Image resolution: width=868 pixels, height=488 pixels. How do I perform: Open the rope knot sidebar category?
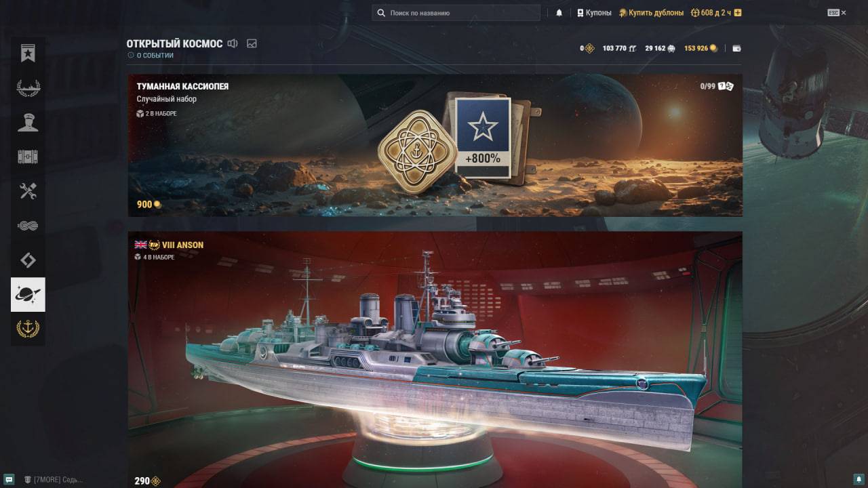28,226
